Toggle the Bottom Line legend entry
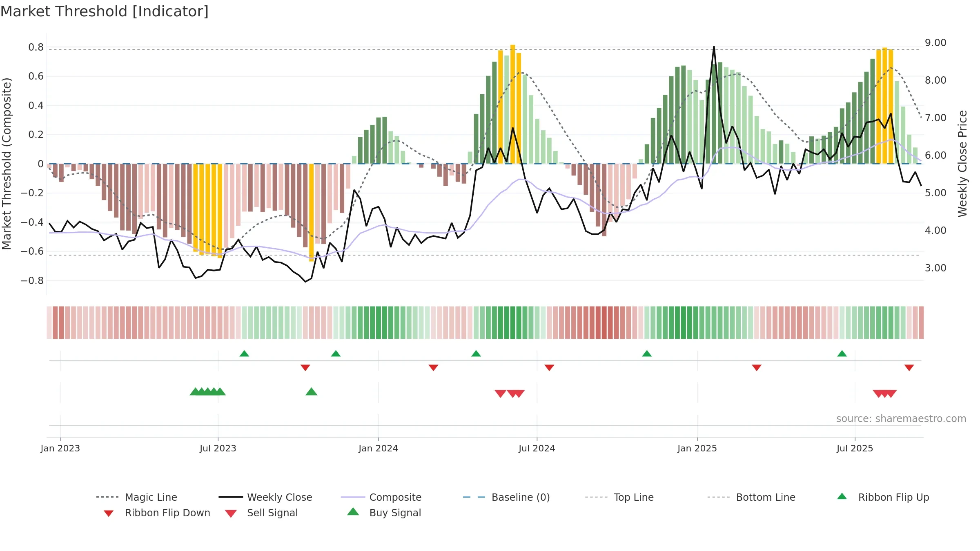980x551 pixels. (751, 497)
